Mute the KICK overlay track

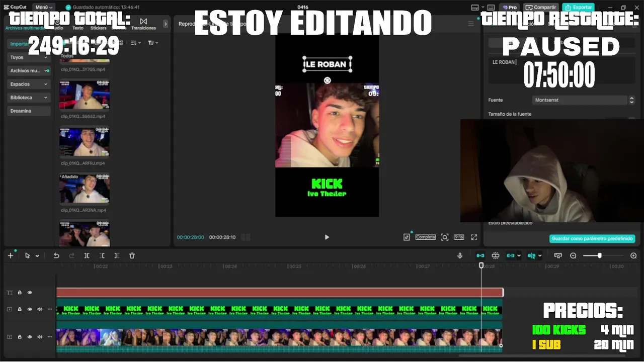[40, 309]
